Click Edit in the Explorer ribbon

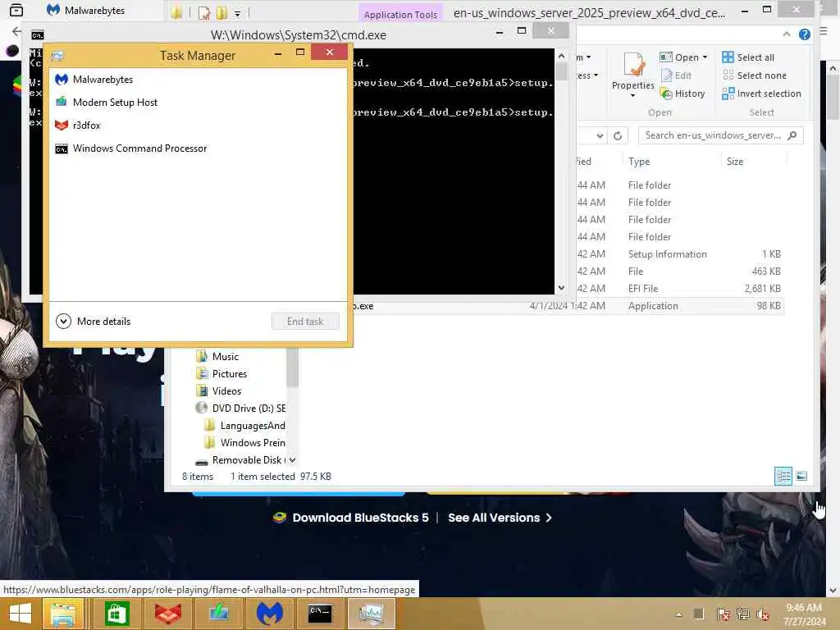pos(677,75)
